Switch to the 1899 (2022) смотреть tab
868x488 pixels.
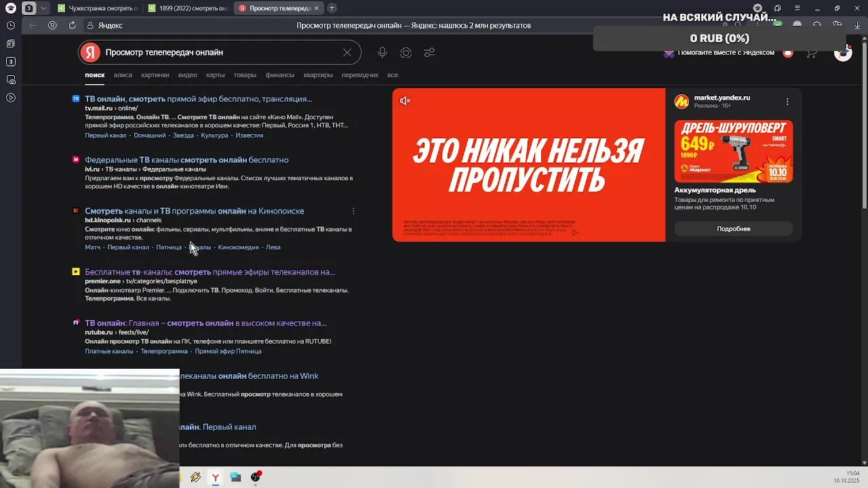tap(189, 8)
